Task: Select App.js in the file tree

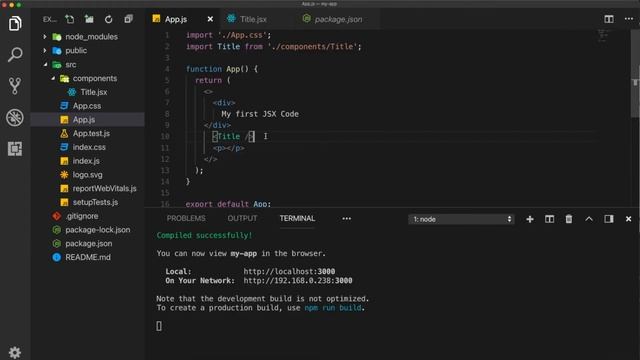Action: 87,120
